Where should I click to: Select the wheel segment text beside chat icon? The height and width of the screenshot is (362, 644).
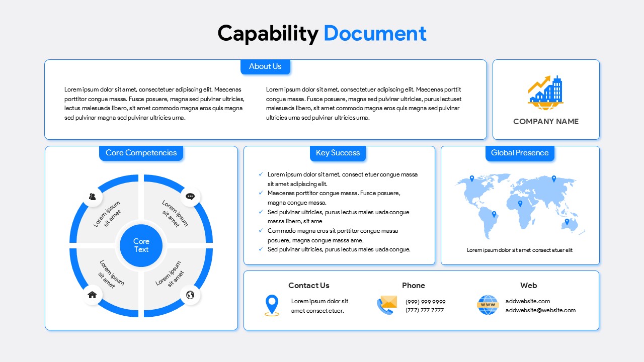click(x=174, y=214)
